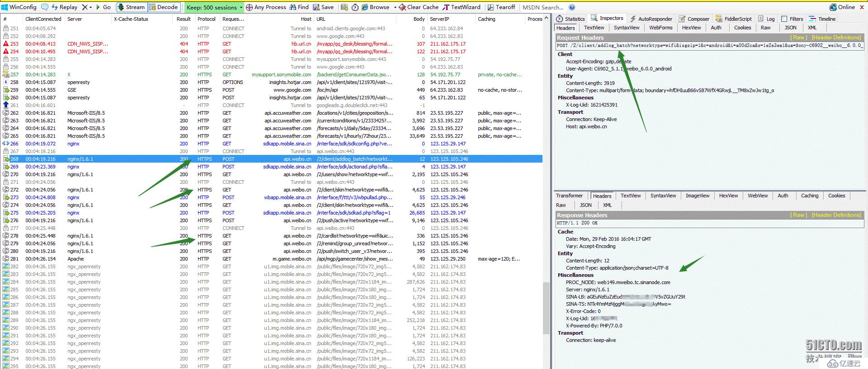The width and height of the screenshot is (868, 369).
Task: Open Find sessions dialog
Action: pos(299,7)
